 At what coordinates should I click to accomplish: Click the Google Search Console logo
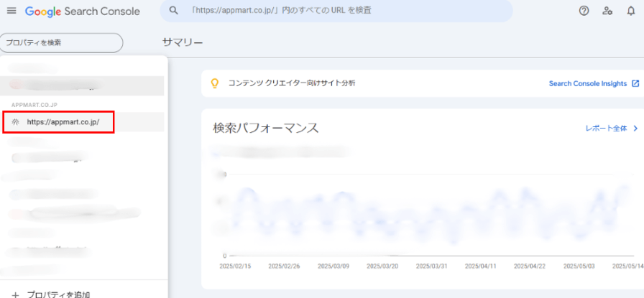[83, 11]
